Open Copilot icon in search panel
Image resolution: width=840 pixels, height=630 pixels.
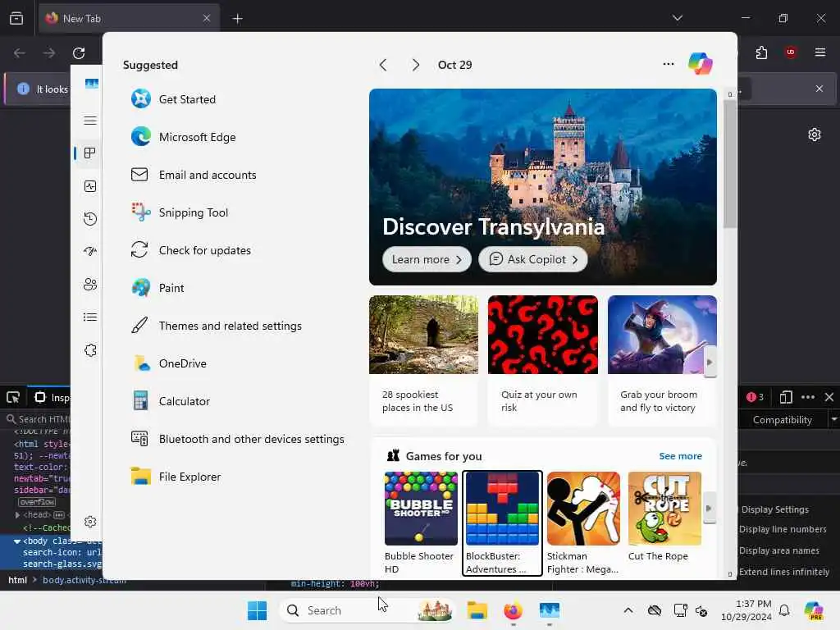coord(701,64)
